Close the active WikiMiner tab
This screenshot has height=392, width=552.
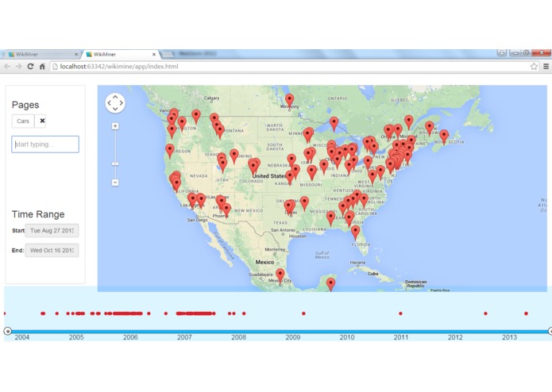tap(154, 55)
